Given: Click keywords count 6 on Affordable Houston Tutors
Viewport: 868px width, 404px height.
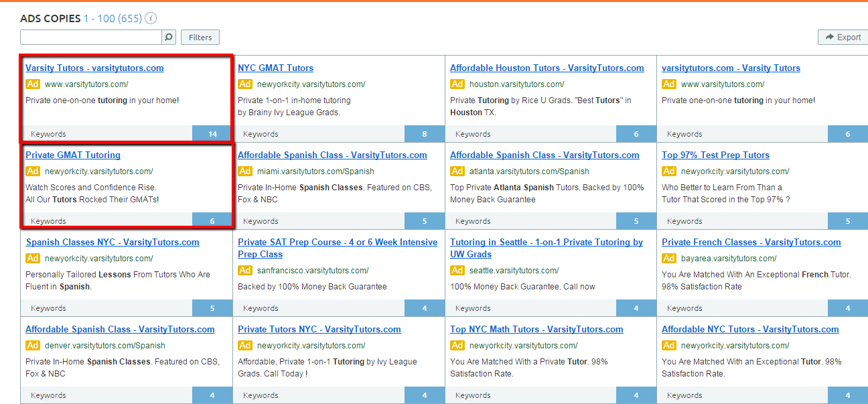Looking at the screenshot, I should coord(636,134).
